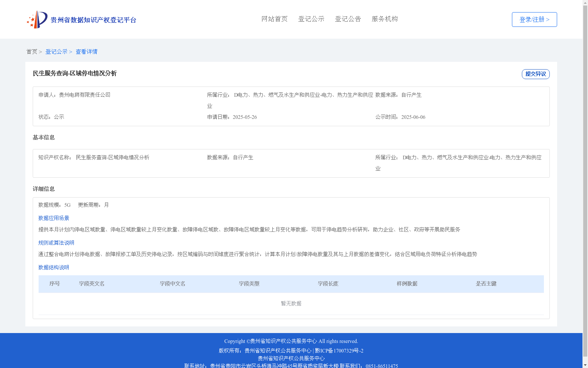
Task: Open 网站首页 in the navigation bar
Action: click(x=274, y=19)
